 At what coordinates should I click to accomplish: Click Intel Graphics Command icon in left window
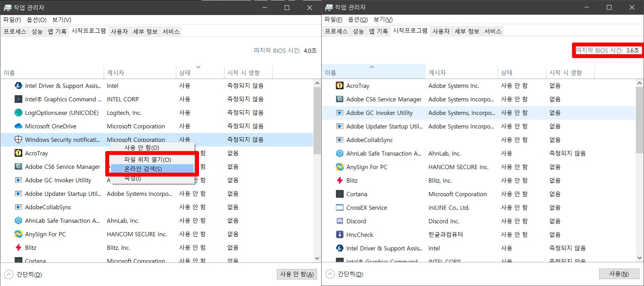[x=18, y=99]
